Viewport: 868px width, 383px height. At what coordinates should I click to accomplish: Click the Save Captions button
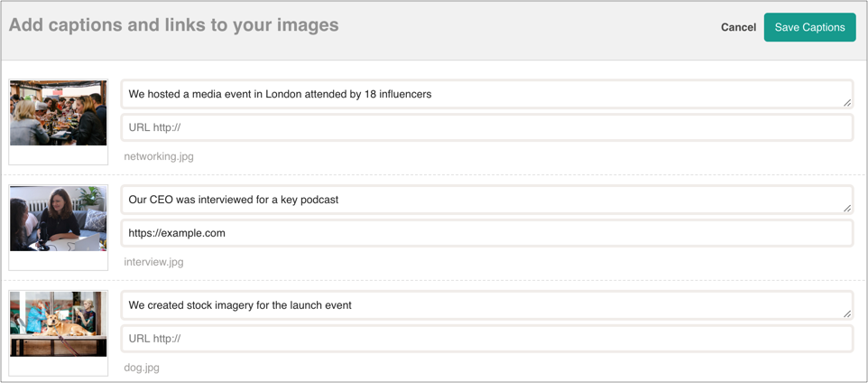point(809,27)
